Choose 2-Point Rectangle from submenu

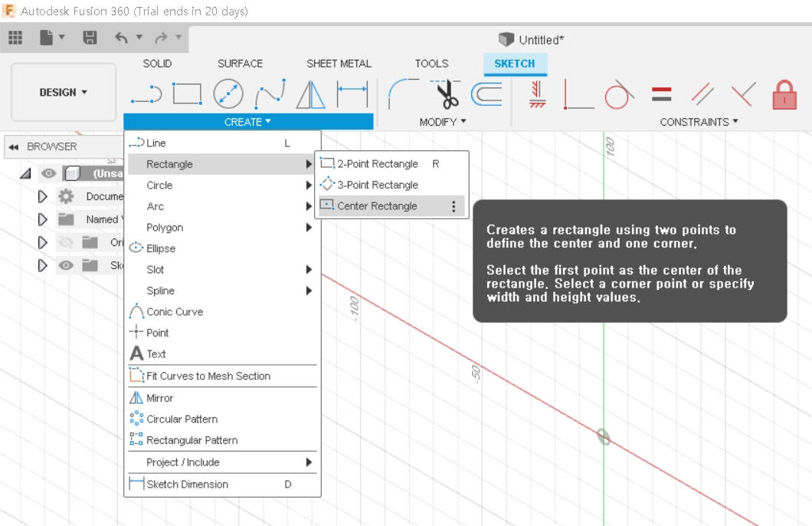(391, 164)
